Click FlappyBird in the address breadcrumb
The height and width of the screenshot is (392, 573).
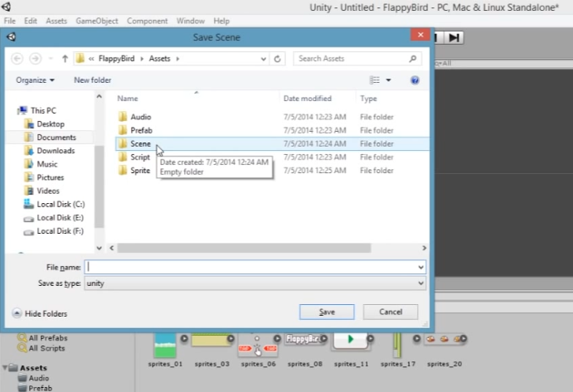[117, 59]
